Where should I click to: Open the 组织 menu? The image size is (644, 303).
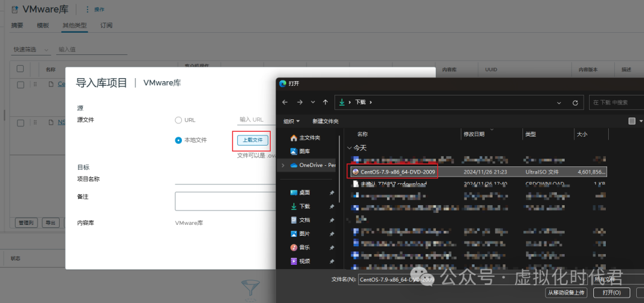pos(292,121)
